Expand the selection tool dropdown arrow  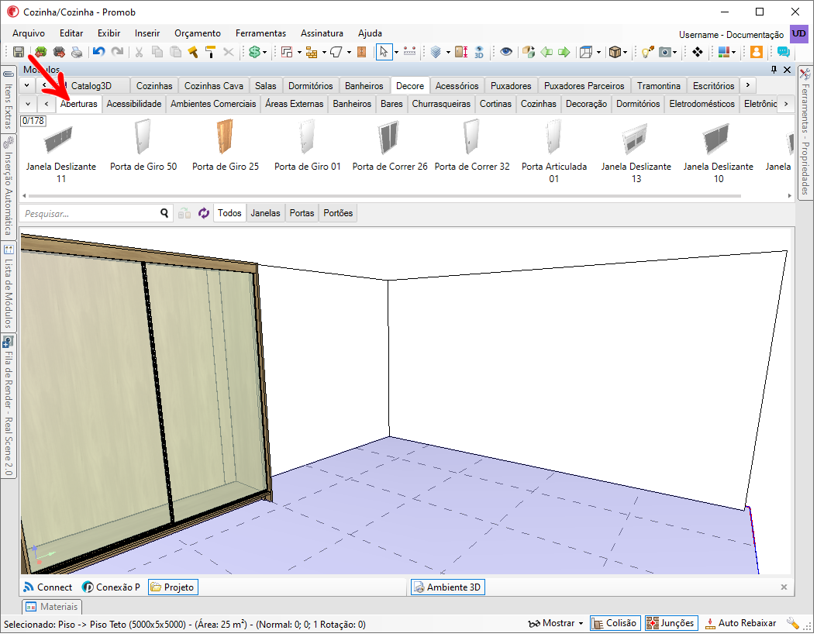tap(397, 52)
